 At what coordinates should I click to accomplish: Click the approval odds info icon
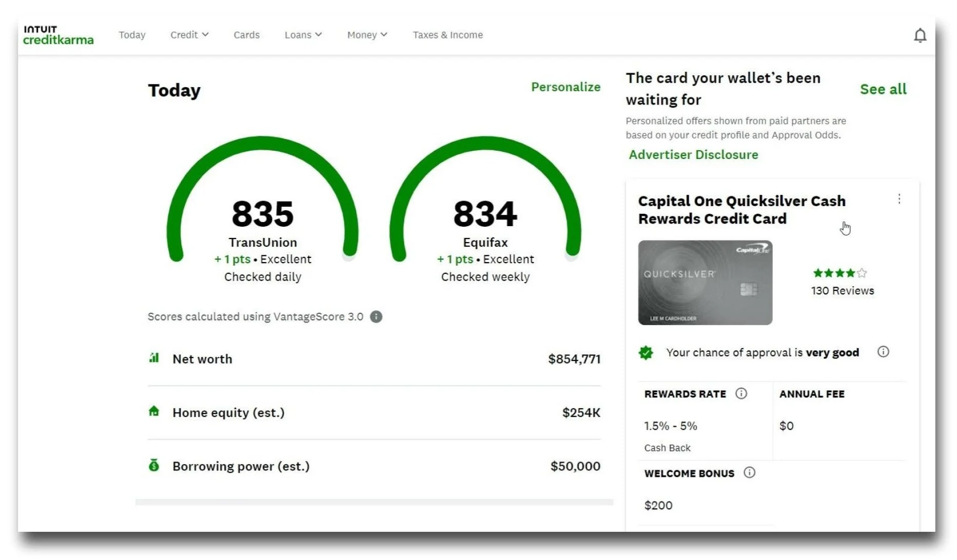pyautogui.click(x=883, y=352)
